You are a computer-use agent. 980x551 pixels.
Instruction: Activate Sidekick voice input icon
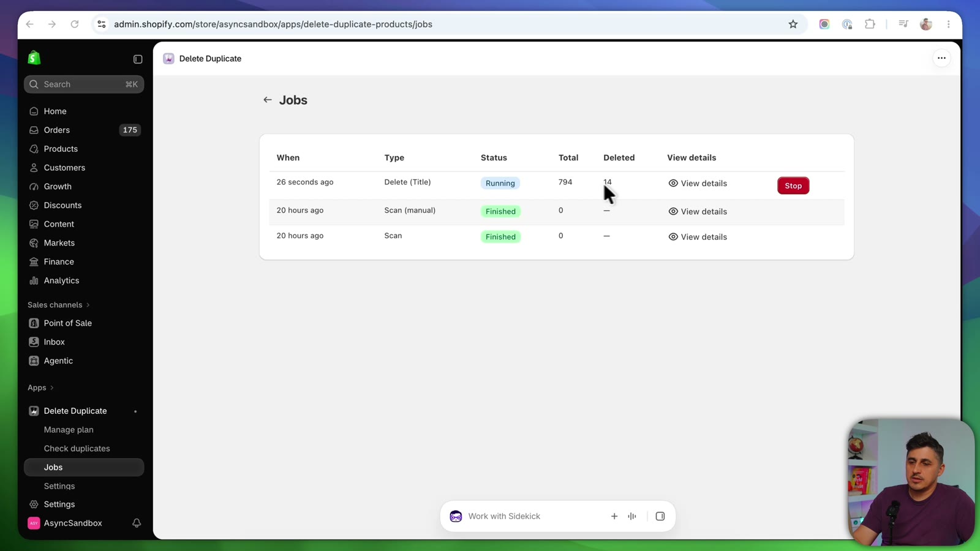(632, 516)
